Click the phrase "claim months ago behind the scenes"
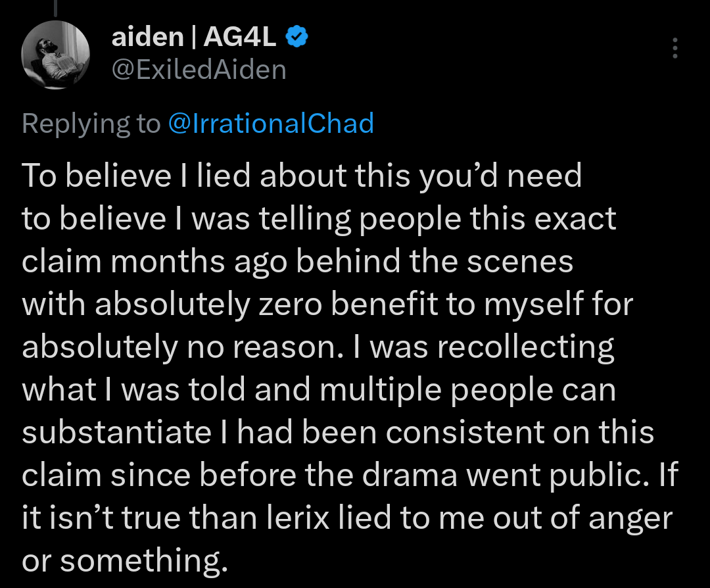This screenshot has height=588, width=710. [298, 262]
